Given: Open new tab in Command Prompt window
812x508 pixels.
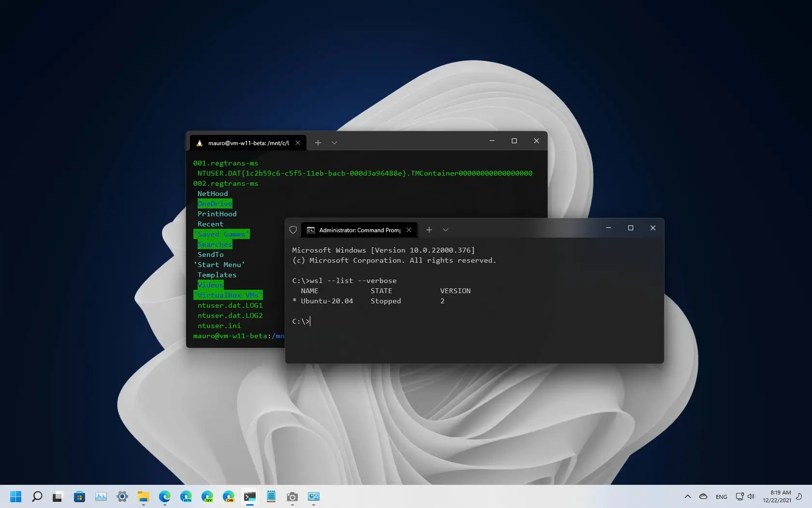Looking at the screenshot, I should pos(429,230).
